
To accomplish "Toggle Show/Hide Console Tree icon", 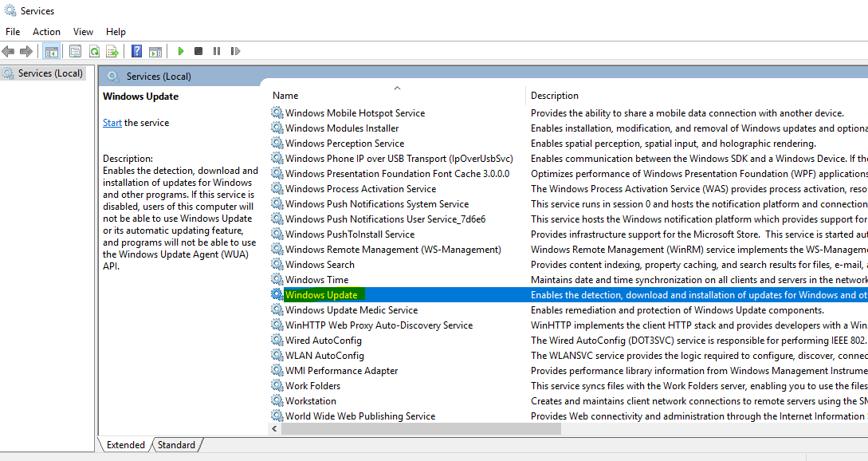I will coord(52,52).
